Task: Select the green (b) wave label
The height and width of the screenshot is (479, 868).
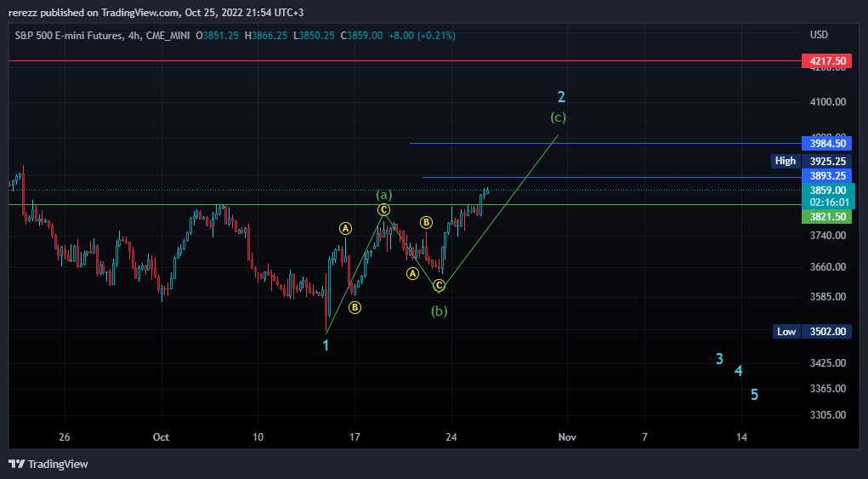Action: tap(439, 311)
